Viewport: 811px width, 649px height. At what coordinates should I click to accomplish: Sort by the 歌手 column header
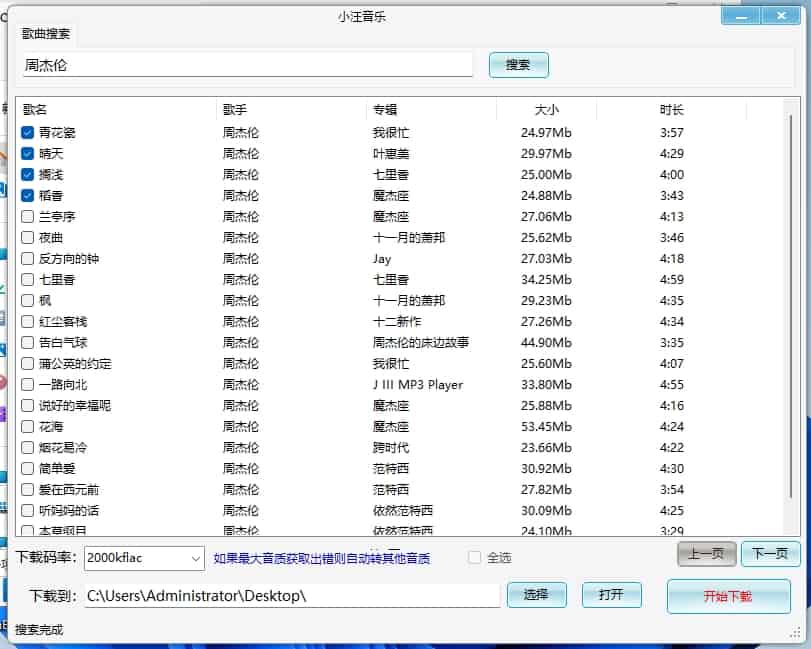(291, 110)
